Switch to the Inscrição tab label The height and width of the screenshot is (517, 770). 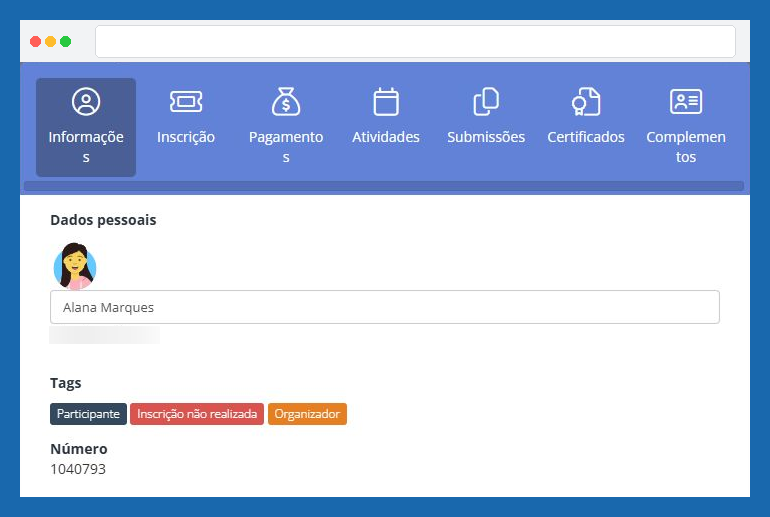(186, 137)
